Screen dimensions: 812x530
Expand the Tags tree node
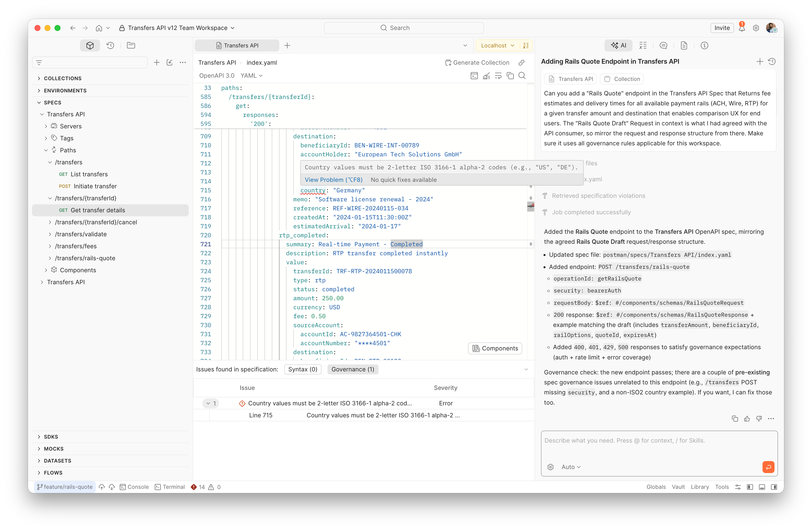[x=46, y=138]
